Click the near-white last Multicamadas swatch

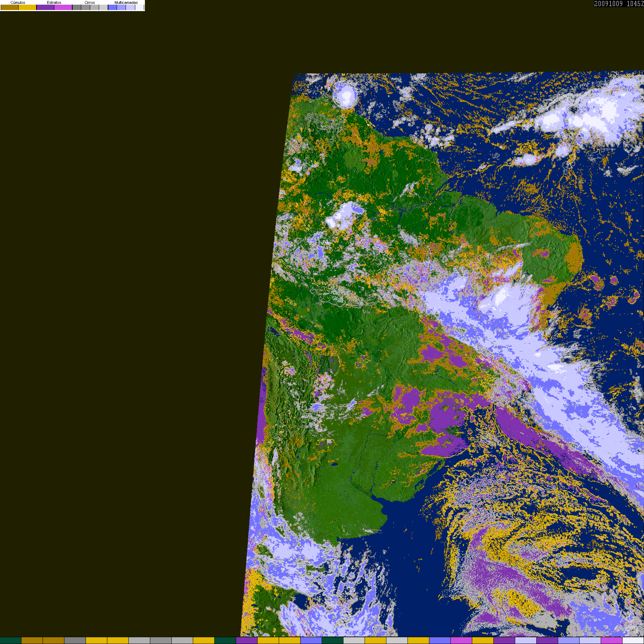tap(140, 7)
